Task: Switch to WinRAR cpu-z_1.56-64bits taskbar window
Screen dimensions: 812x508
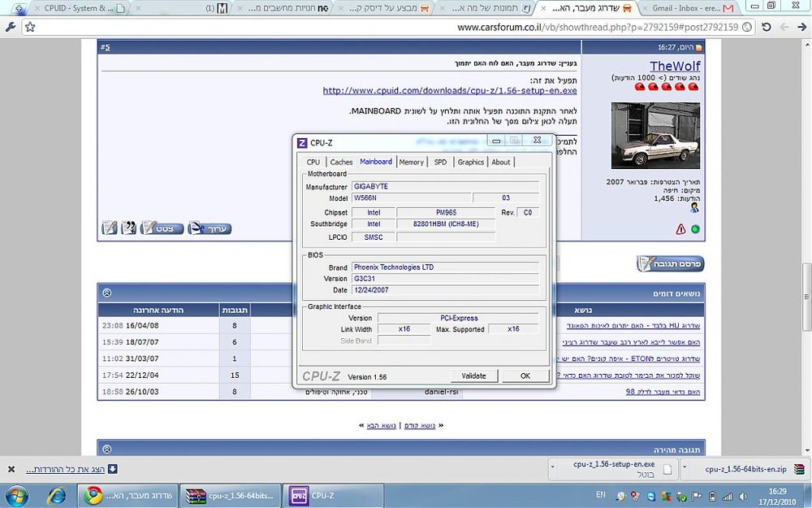Action: [x=231, y=496]
